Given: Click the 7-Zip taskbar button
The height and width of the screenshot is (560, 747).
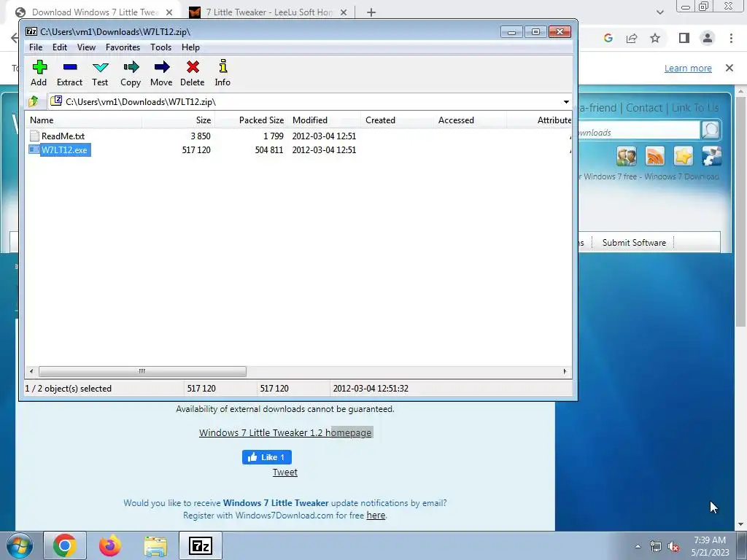Looking at the screenshot, I should pyautogui.click(x=200, y=545).
